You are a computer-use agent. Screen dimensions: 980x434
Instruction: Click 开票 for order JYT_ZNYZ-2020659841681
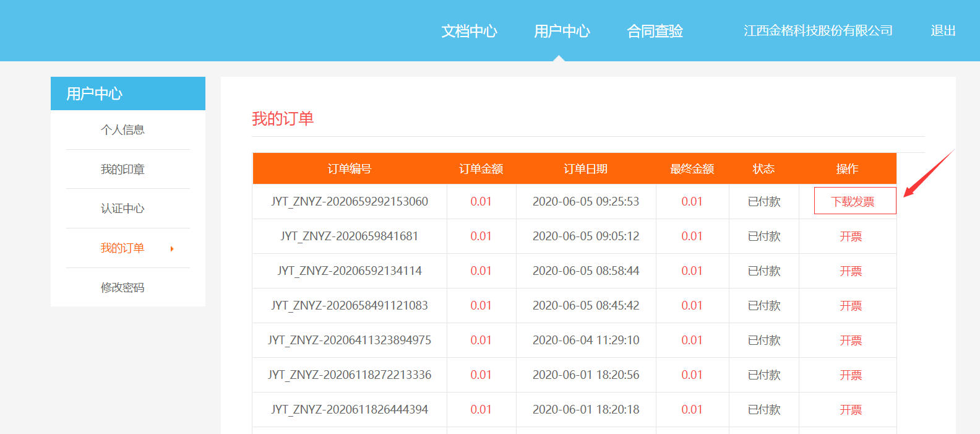(851, 237)
